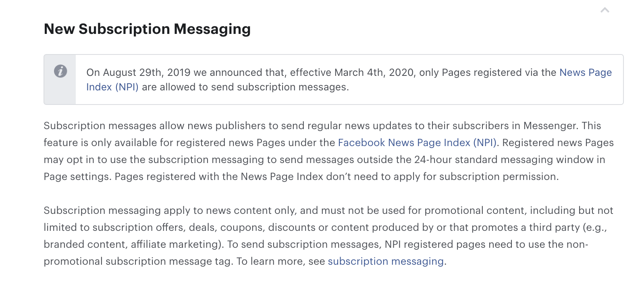
Task: Click 'promotional subscription message tag' text
Action: (137, 261)
